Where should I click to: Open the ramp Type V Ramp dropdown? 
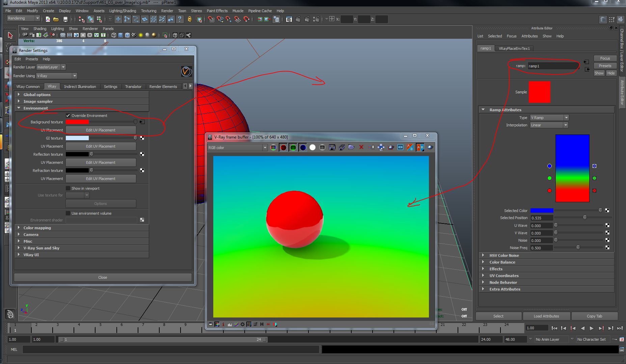click(x=549, y=118)
